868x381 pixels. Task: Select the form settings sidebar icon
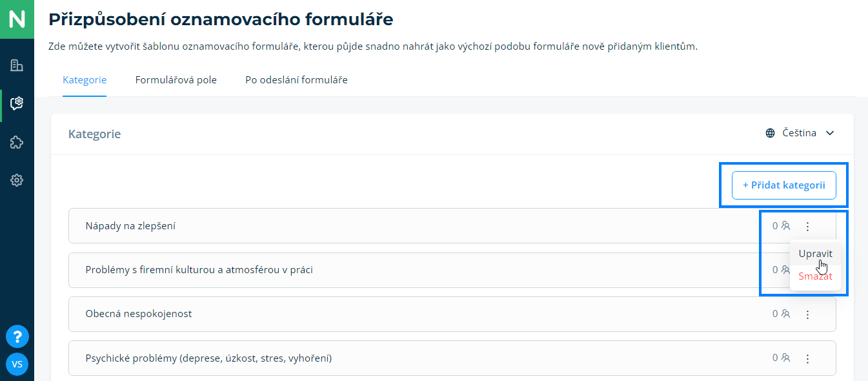(x=17, y=103)
